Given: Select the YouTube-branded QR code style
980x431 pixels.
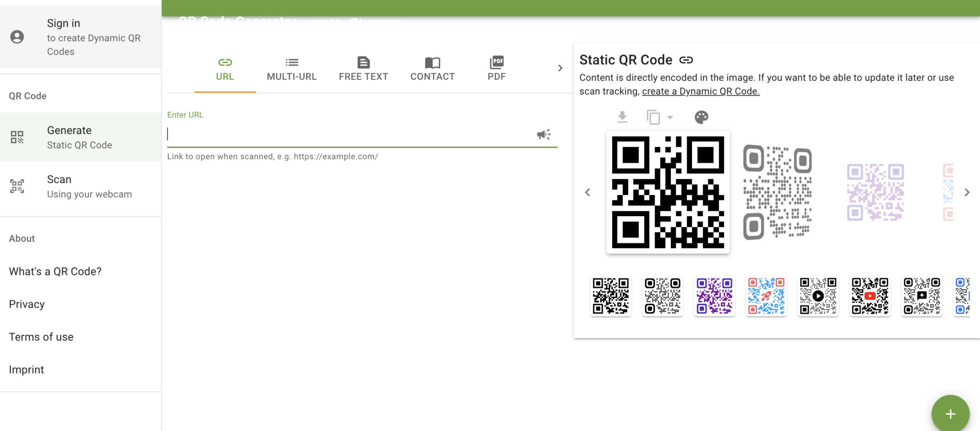Looking at the screenshot, I should [x=869, y=296].
